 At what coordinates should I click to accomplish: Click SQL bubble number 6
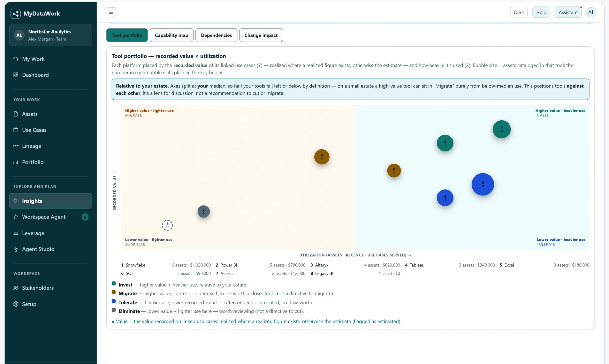tap(445, 198)
